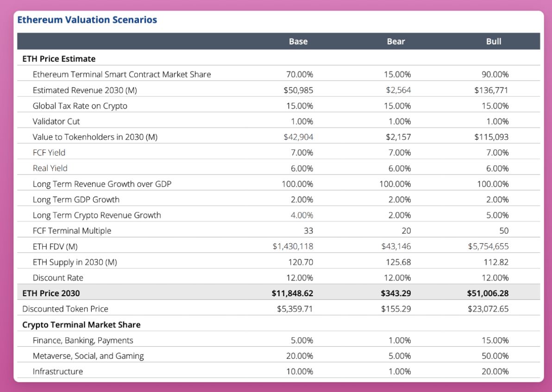Select the Base ETH Price 2030 value $11,848.62

click(293, 293)
